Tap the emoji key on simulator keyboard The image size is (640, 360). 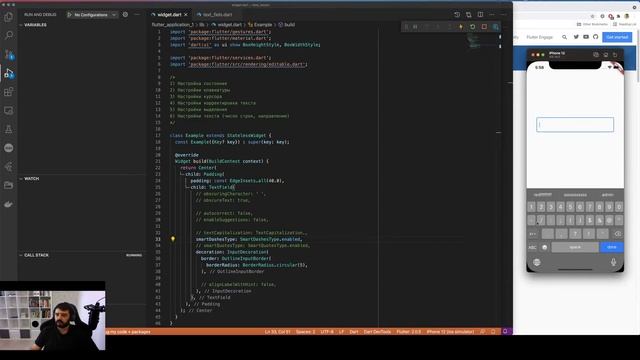click(x=544, y=247)
